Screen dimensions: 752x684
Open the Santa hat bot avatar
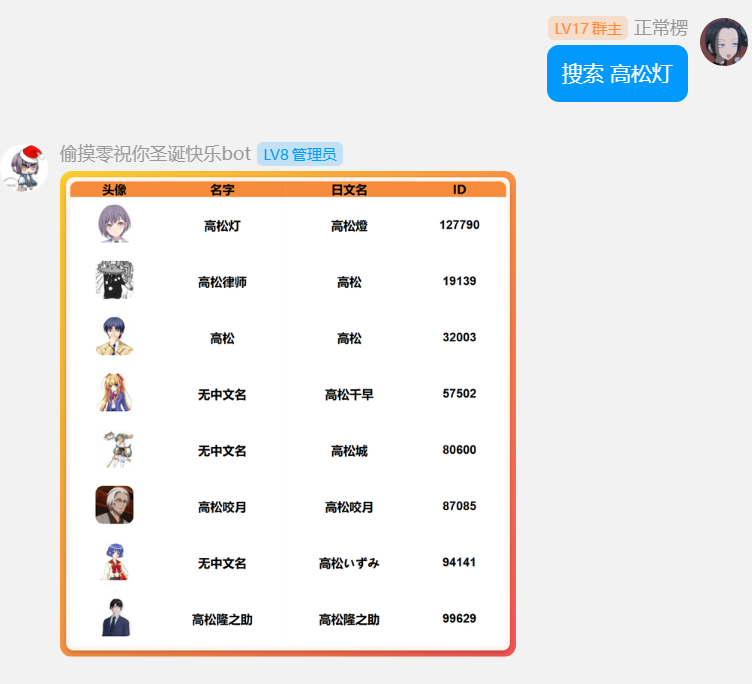[24, 167]
